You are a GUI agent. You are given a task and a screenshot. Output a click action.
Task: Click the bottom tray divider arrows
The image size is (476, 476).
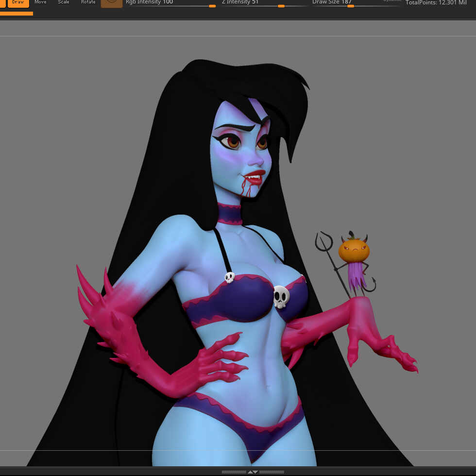point(253,472)
